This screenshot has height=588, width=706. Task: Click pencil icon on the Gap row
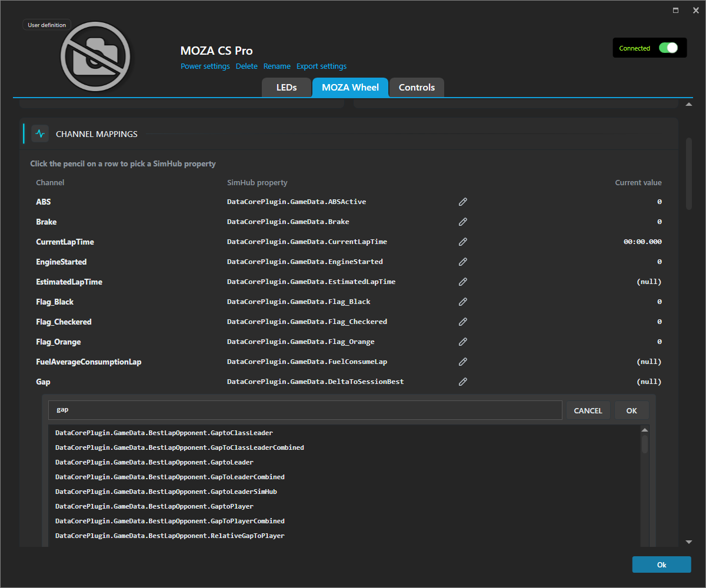pyautogui.click(x=463, y=382)
